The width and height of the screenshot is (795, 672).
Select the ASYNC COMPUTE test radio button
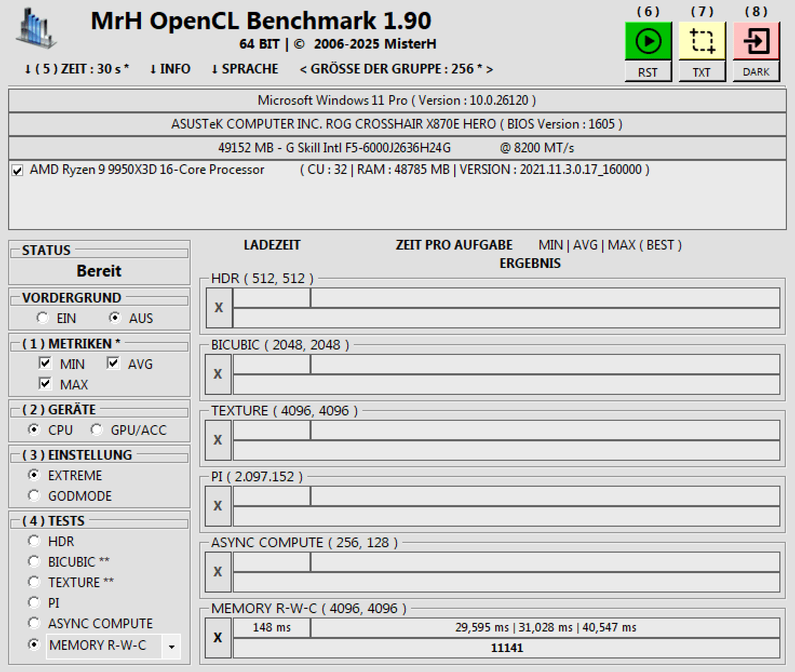click(34, 623)
